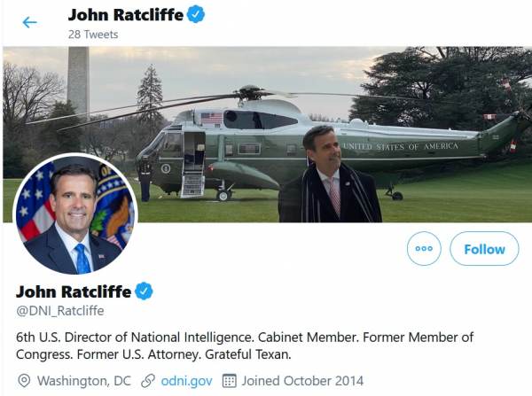
Task: Open the more options ellipsis button
Action: coord(424,249)
